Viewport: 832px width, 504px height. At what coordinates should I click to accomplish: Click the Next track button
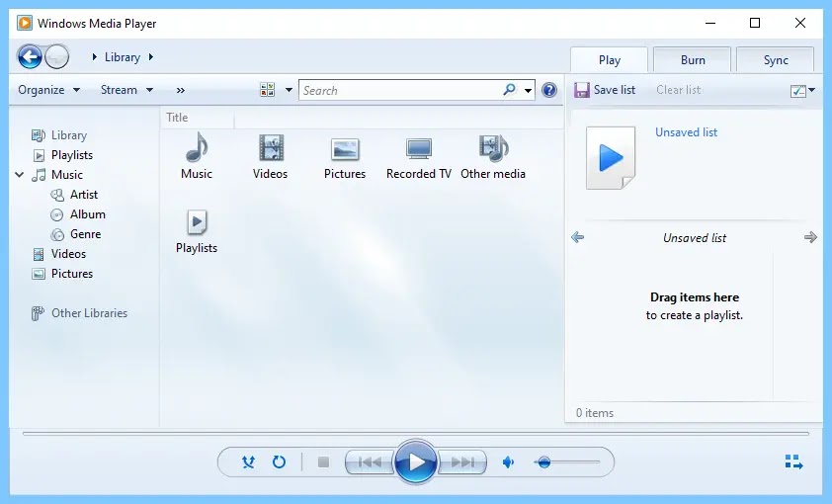[x=462, y=462]
